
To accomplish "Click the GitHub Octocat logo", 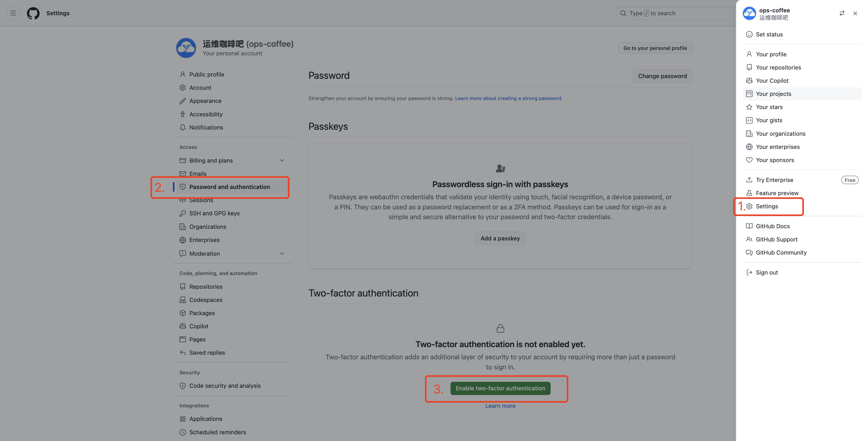I will (x=33, y=13).
